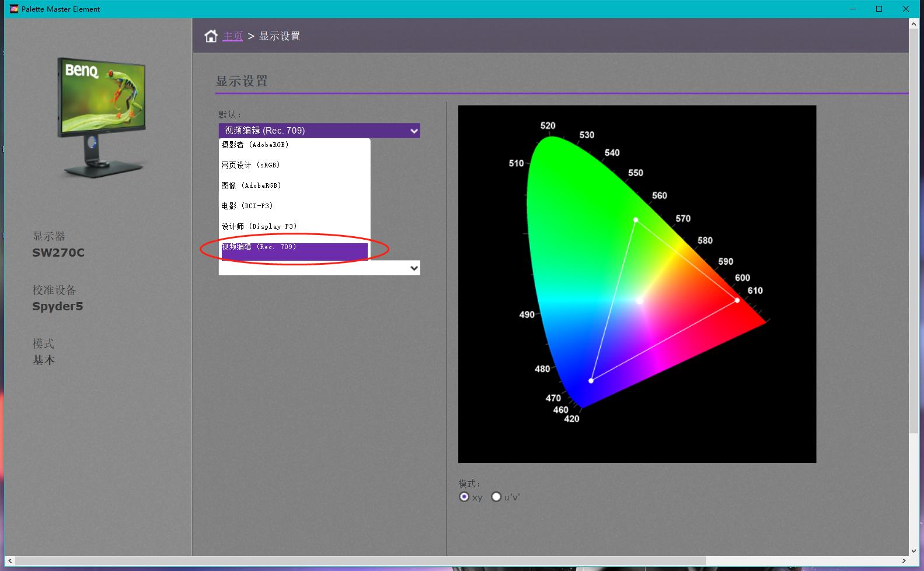Click the green primary point on gamut triangle
This screenshot has height=571, width=924.
(636, 220)
